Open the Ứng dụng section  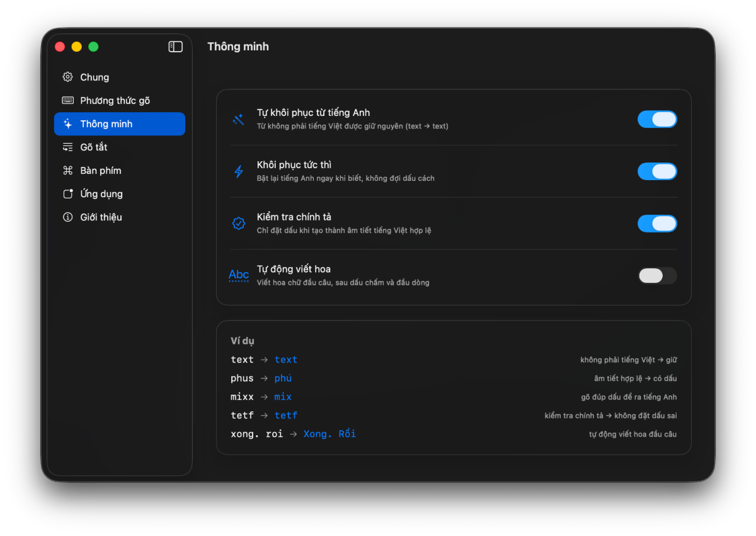(x=120, y=193)
